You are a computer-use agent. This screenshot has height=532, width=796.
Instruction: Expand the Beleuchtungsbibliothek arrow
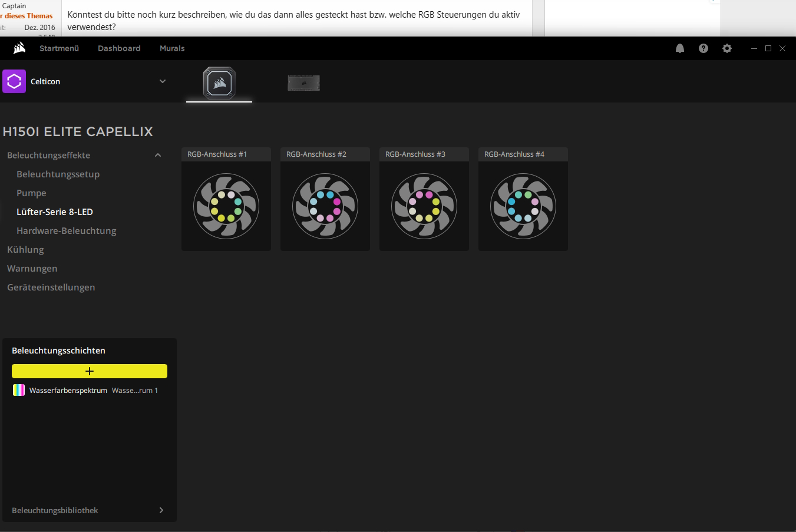coord(161,510)
